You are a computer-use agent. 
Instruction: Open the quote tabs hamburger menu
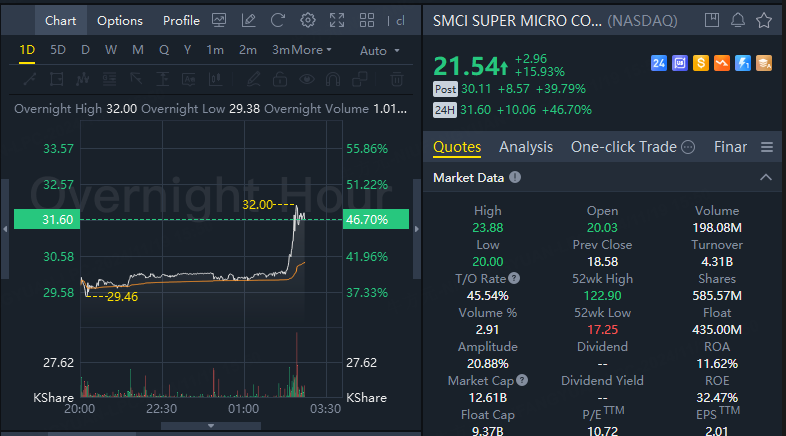coord(766,147)
